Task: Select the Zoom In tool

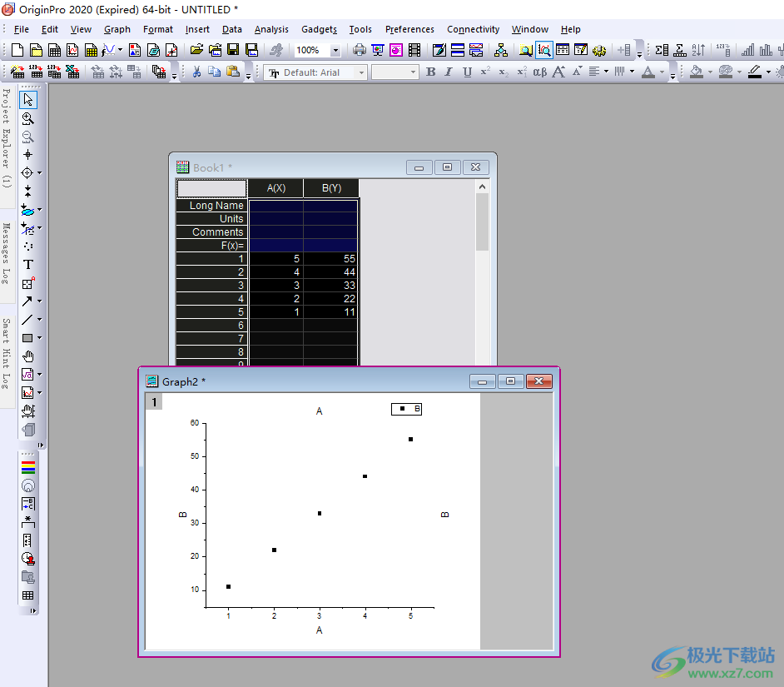Action: [27, 118]
